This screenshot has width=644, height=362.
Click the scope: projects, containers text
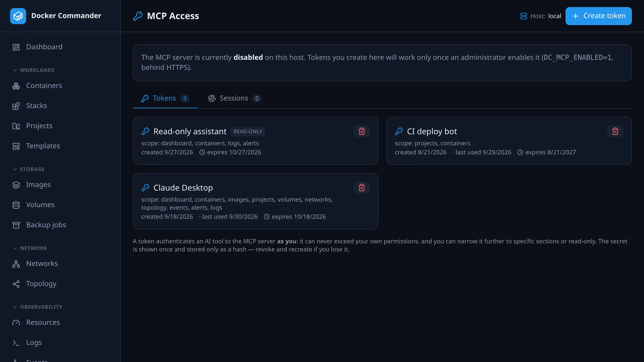(432, 143)
